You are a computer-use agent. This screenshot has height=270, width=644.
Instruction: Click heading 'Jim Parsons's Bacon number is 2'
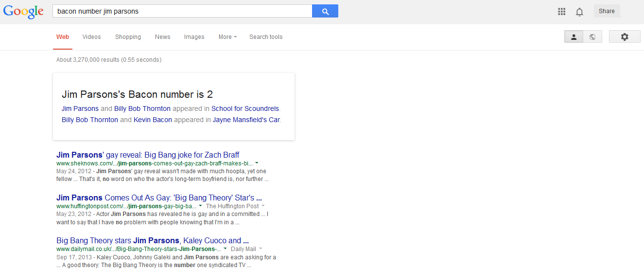click(x=137, y=94)
